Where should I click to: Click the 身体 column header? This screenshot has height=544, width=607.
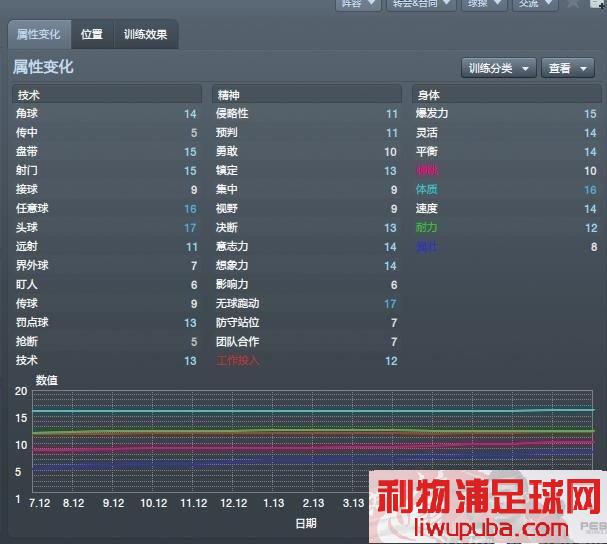[506, 94]
